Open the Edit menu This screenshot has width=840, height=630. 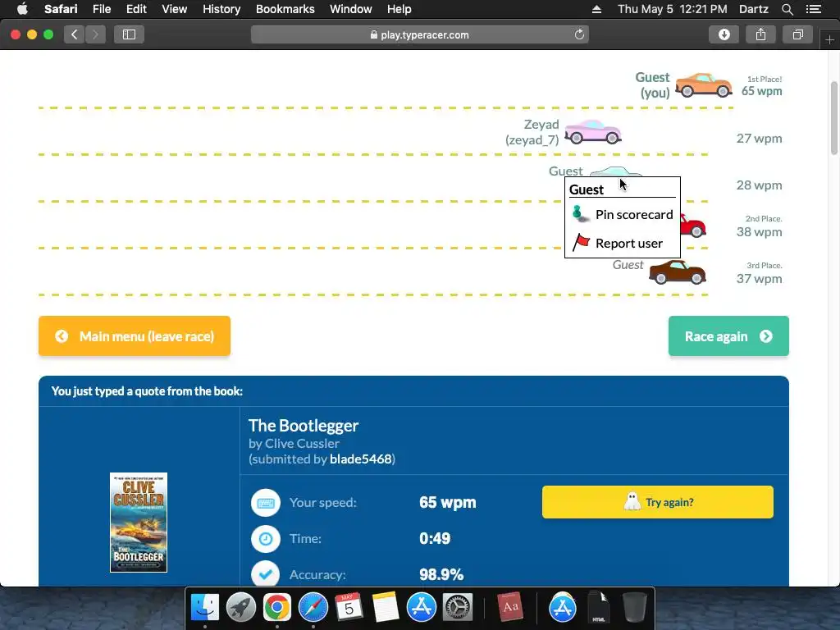click(136, 9)
